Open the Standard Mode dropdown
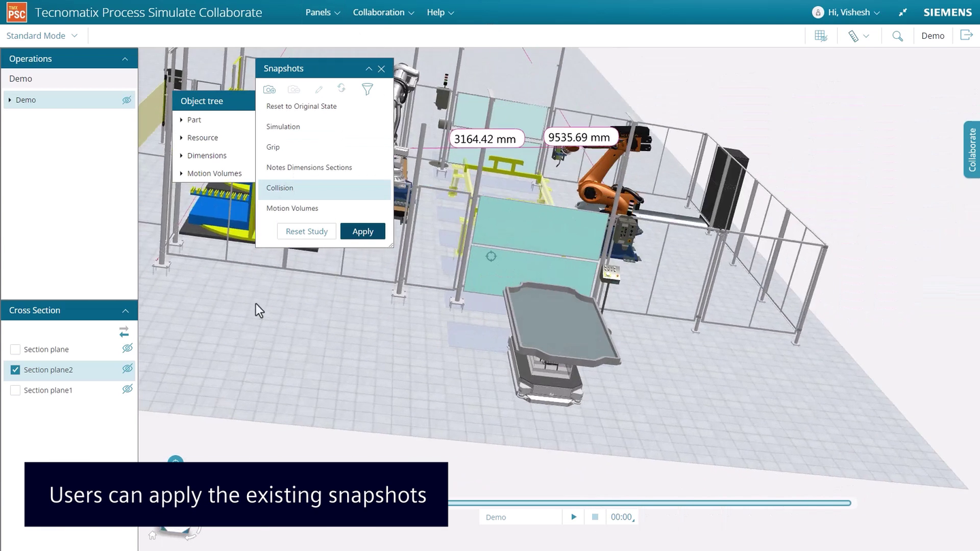 click(42, 35)
